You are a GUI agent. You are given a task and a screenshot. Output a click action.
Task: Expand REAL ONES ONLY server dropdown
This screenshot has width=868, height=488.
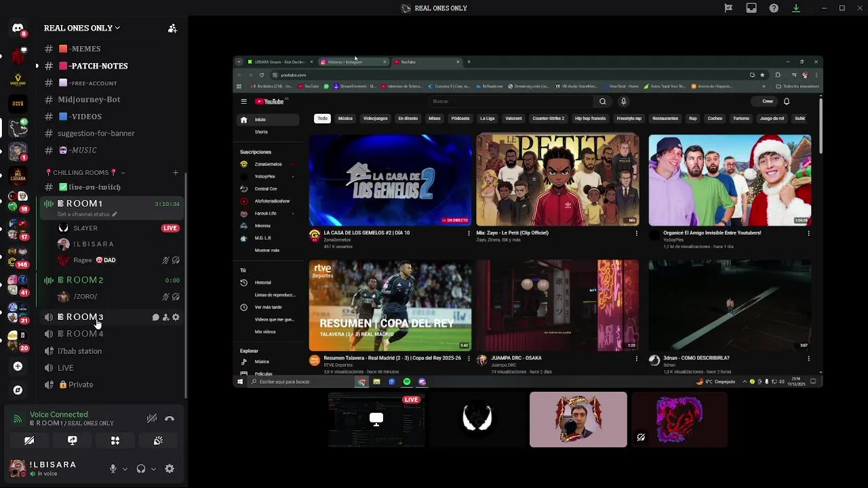click(x=117, y=28)
